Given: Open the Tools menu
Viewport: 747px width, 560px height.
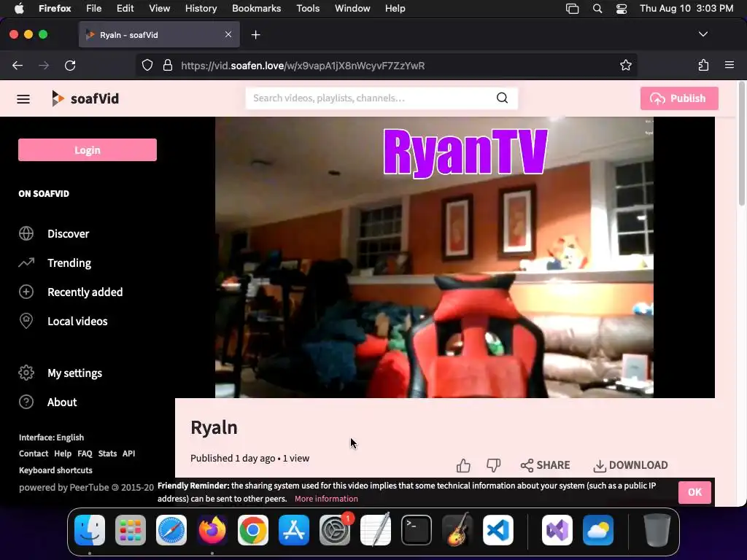Looking at the screenshot, I should click(308, 9).
